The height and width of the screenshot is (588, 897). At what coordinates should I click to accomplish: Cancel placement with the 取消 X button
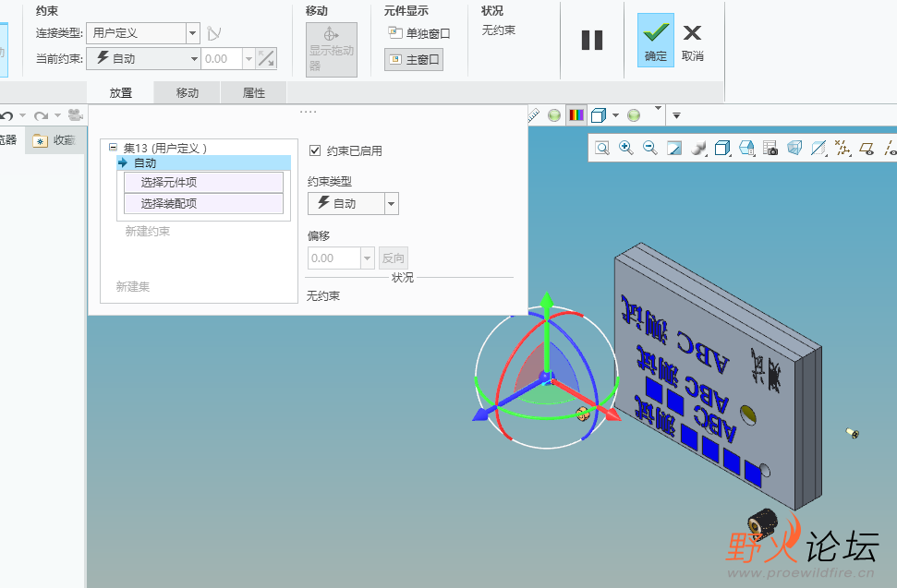pyautogui.click(x=692, y=41)
